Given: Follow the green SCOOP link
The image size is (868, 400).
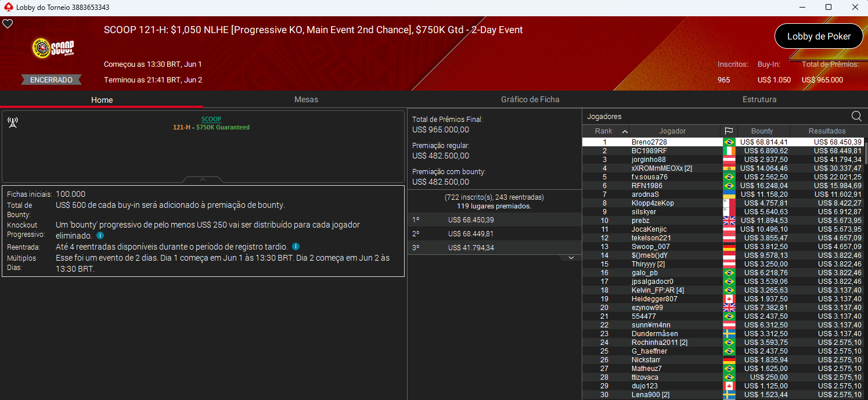Looking at the screenshot, I should pyautogui.click(x=211, y=119).
